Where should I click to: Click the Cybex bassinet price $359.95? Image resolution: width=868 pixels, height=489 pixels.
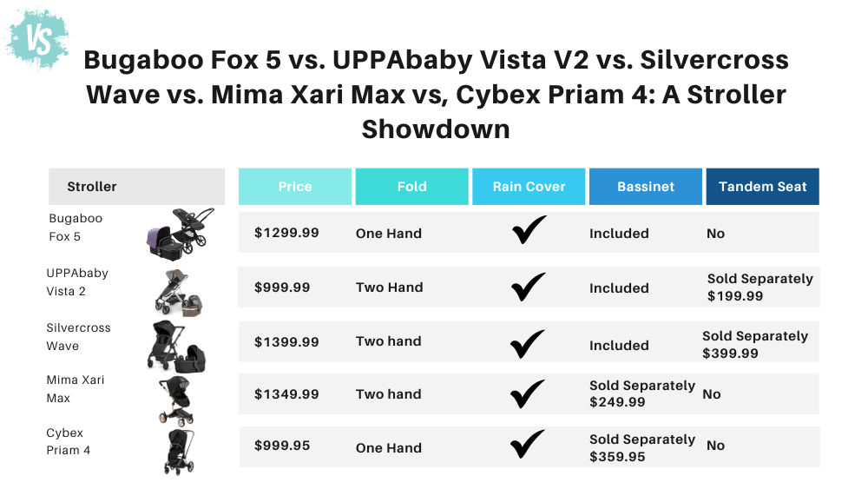[617, 456]
